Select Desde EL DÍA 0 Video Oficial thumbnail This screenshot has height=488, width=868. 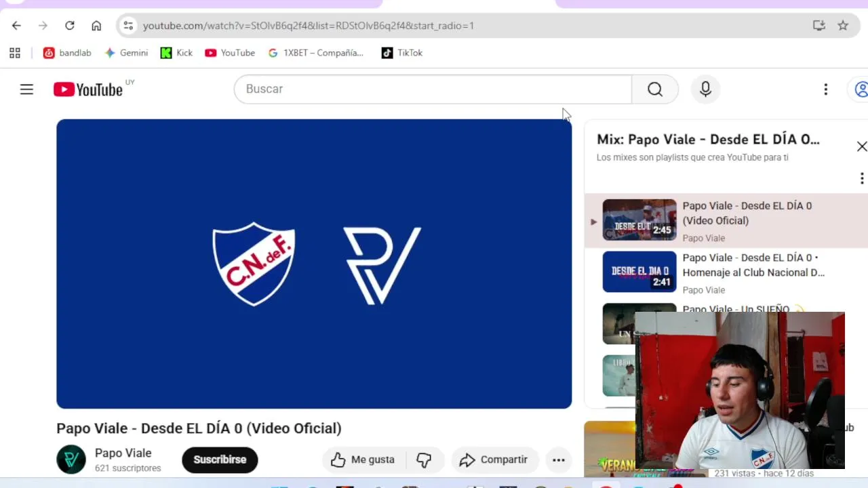(639, 220)
